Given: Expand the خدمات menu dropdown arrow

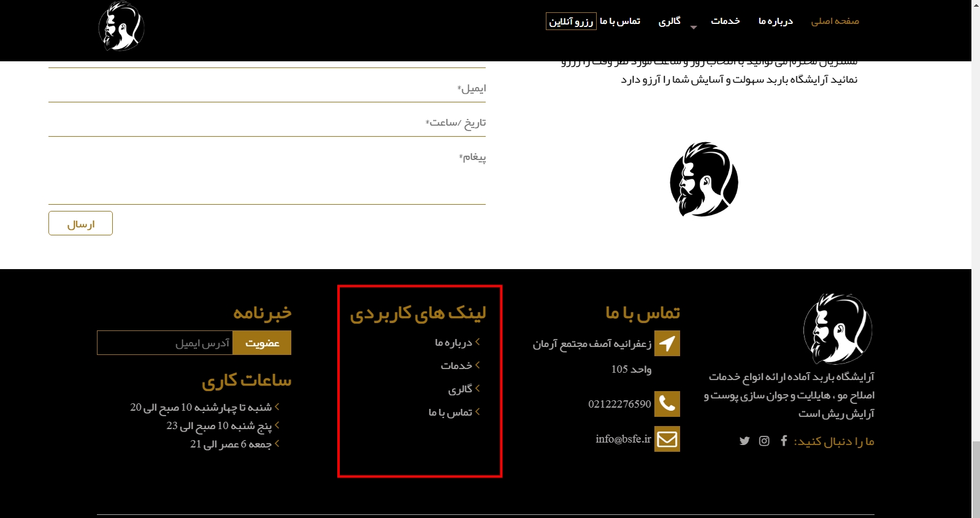Looking at the screenshot, I should tap(694, 27).
